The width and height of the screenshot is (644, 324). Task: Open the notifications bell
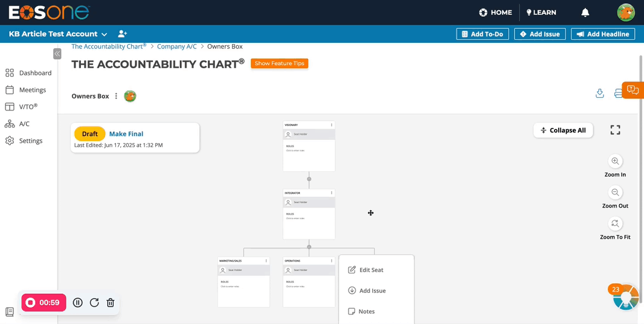[x=585, y=12]
